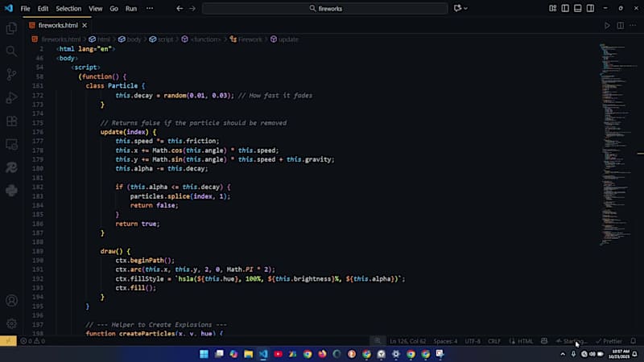
Task: Split the editor right
Action: (x=620, y=26)
